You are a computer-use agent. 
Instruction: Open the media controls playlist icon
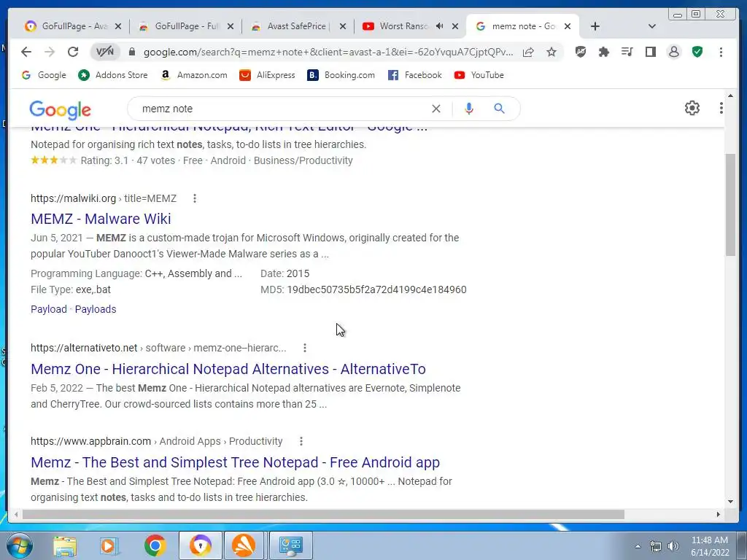627,52
